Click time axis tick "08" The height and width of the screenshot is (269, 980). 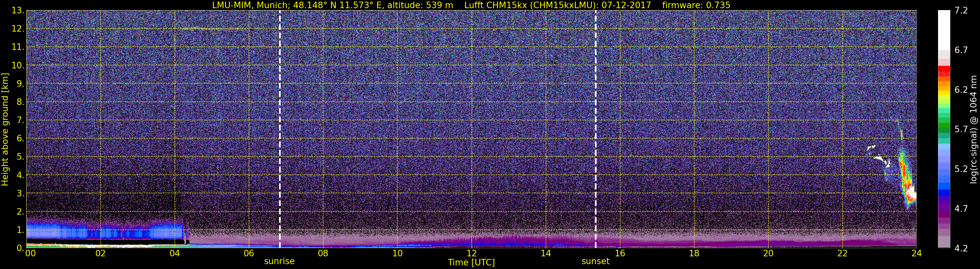click(323, 253)
